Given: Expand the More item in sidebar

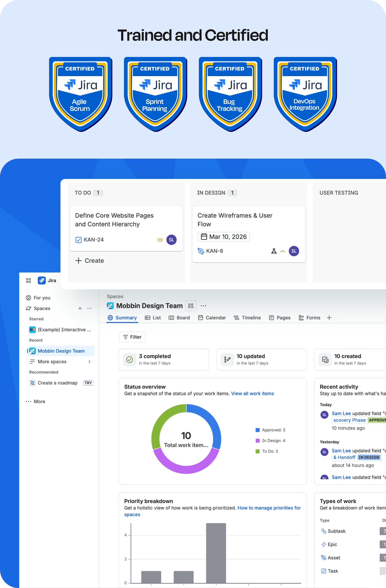Looking at the screenshot, I should click(x=36, y=401).
